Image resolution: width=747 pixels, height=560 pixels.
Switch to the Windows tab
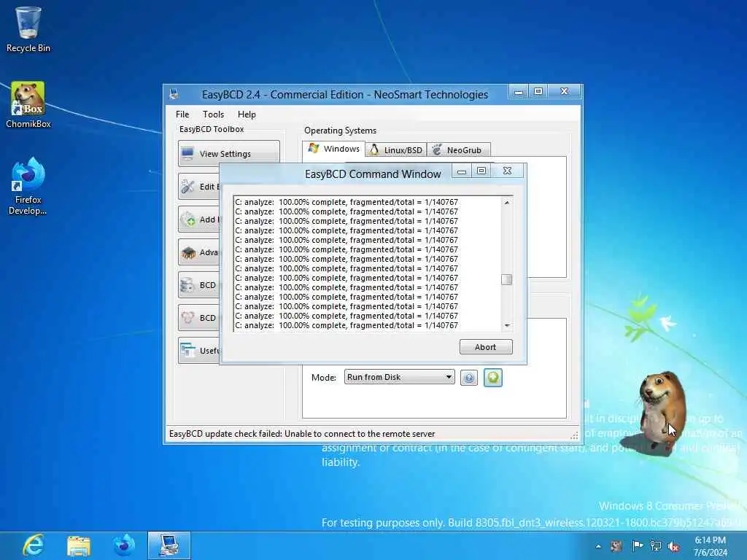click(x=334, y=149)
